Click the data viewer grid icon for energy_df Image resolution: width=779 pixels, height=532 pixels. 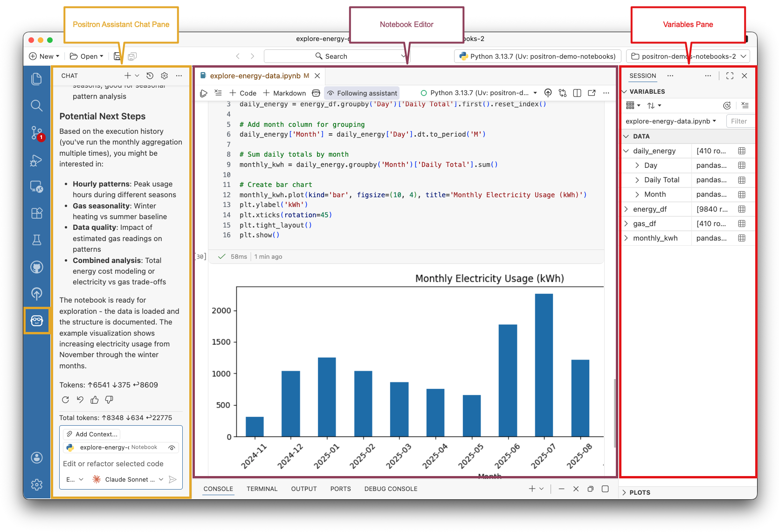pyautogui.click(x=742, y=209)
